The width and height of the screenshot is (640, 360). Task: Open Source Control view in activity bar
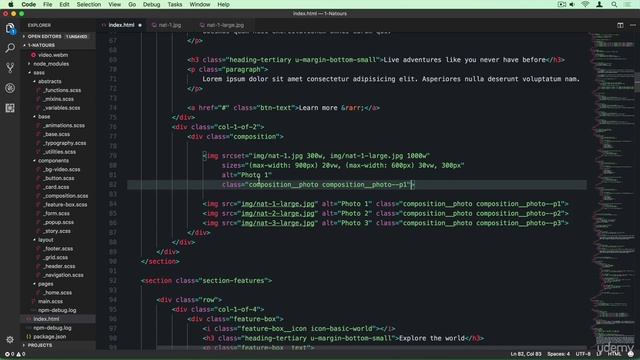pos(10,68)
